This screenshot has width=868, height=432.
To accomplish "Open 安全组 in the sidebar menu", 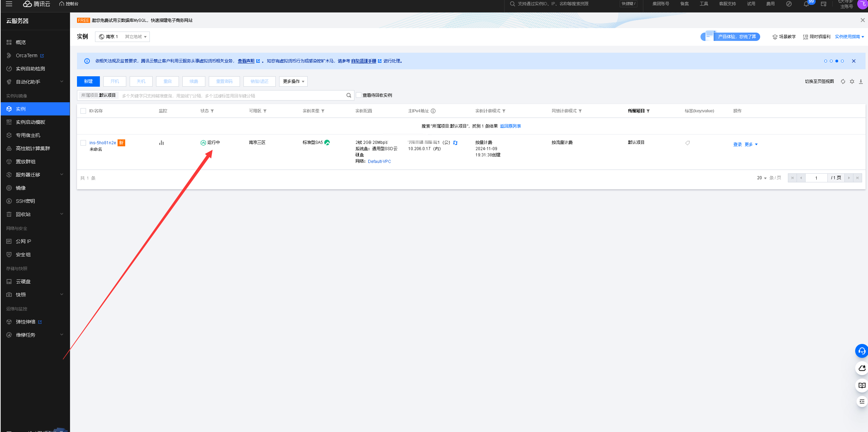I will pyautogui.click(x=23, y=254).
